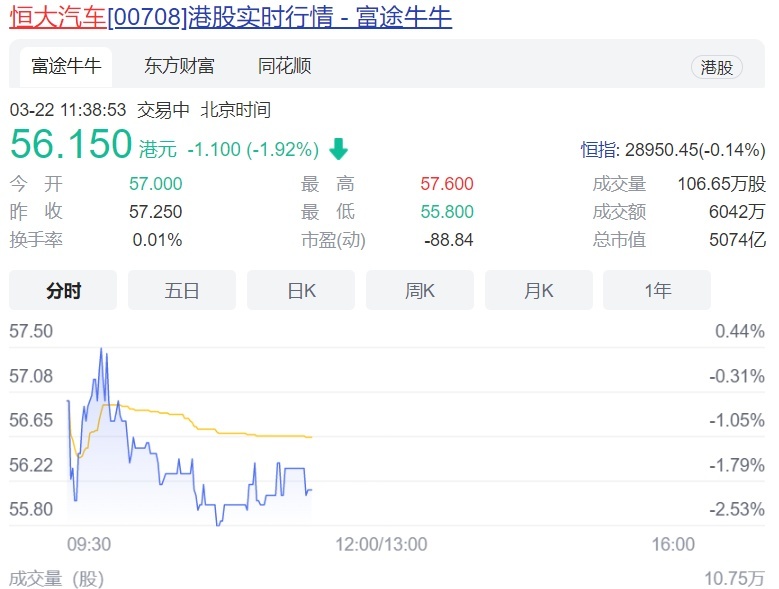Click the -1.05% percent axis label
This screenshot has width=779, height=589.
[x=737, y=420]
